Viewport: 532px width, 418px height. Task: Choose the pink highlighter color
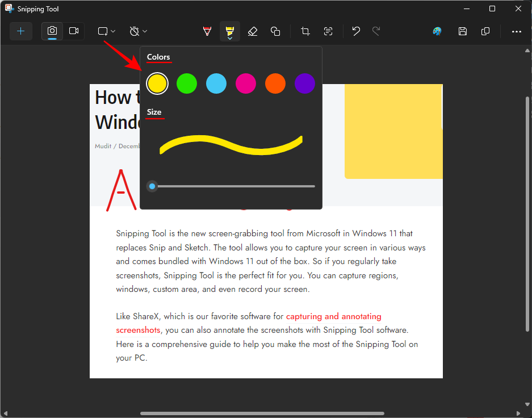pos(246,83)
